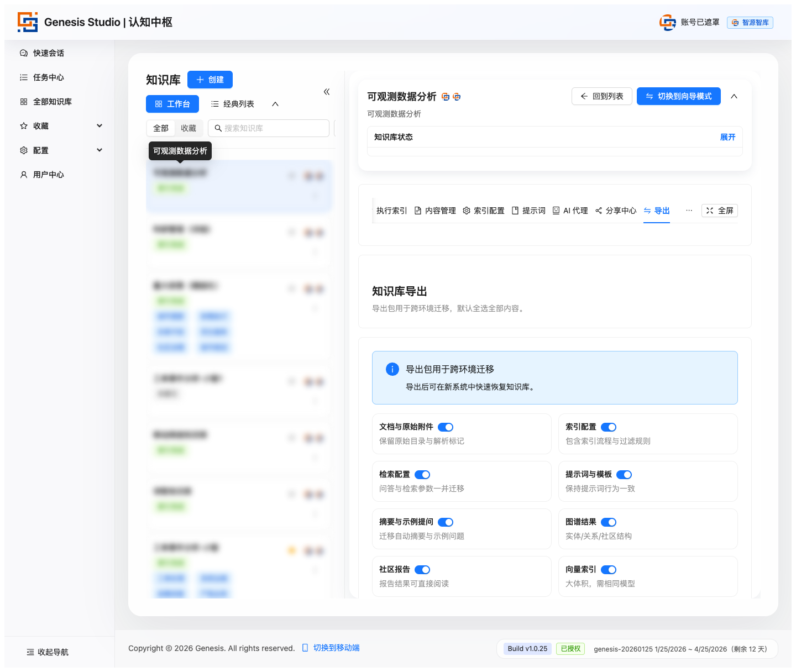The image size is (796, 672).
Task: Toggle the 图谱结果 export switch
Action: point(609,522)
